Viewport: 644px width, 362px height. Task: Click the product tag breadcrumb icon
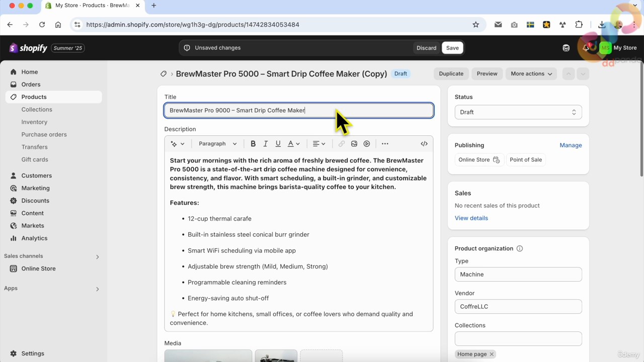pyautogui.click(x=164, y=74)
